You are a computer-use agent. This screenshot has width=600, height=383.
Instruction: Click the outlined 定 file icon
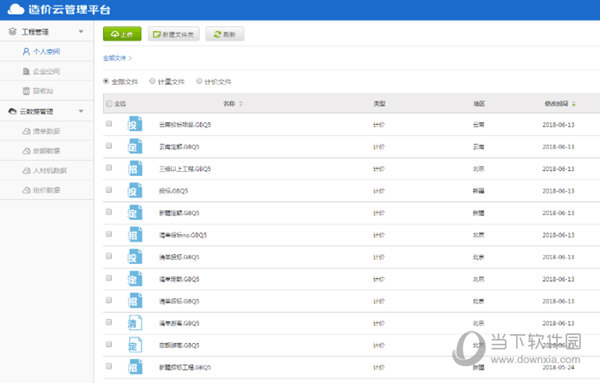[x=135, y=345]
